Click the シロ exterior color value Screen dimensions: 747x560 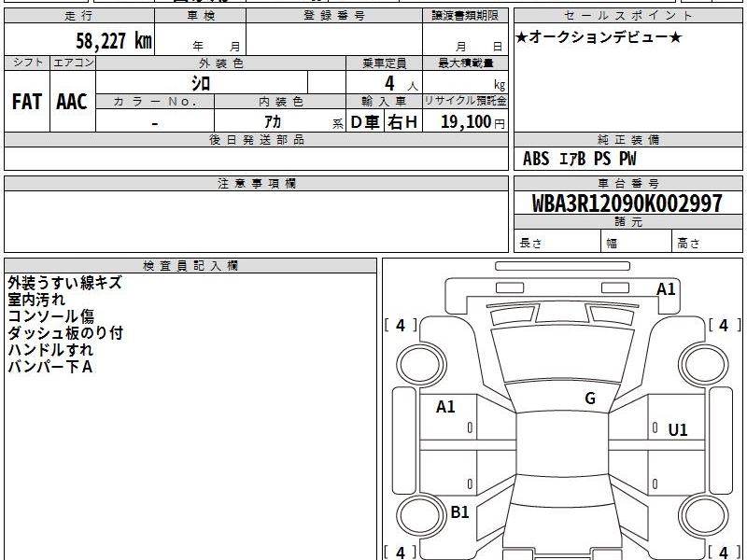point(201,84)
